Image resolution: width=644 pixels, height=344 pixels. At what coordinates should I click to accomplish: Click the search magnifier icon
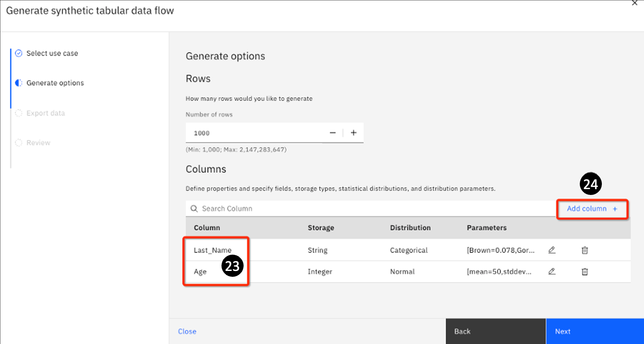pyautogui.click(x=194, y=208)
